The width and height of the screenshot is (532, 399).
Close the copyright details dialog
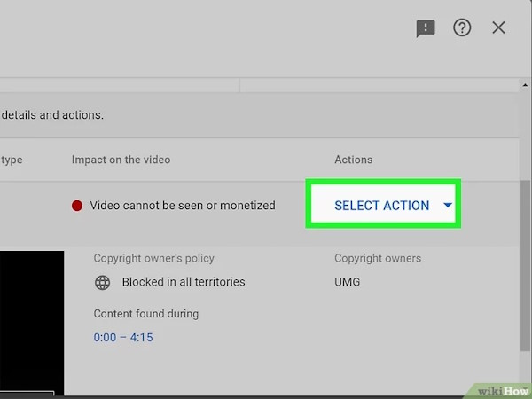point(498,28)
